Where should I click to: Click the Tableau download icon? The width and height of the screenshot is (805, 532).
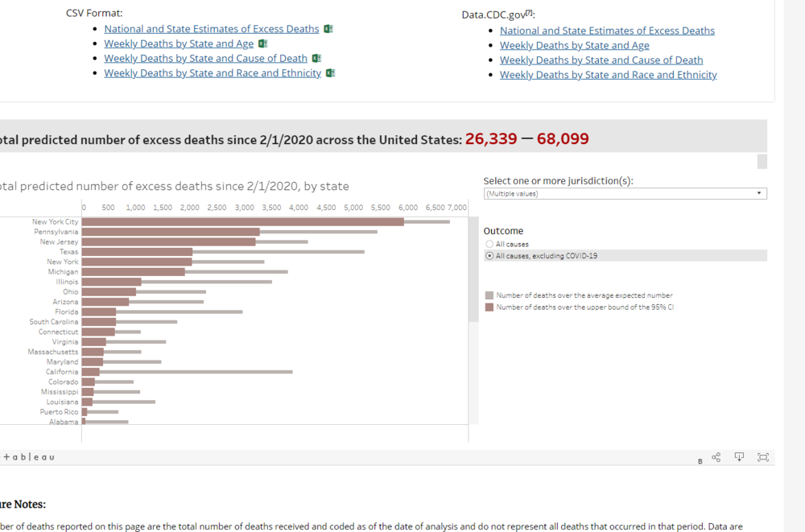click(x=739, y=457)
